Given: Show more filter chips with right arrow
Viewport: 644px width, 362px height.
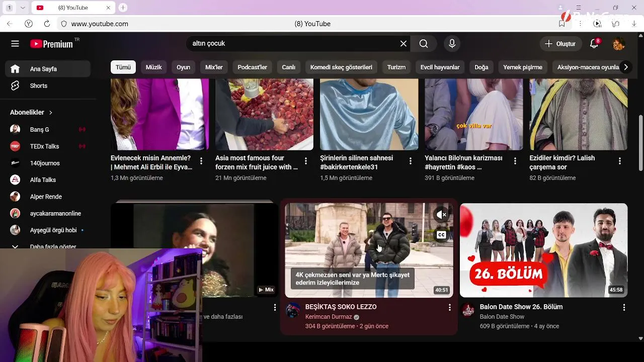Looking at the screenshot, I should coord(625,67).
